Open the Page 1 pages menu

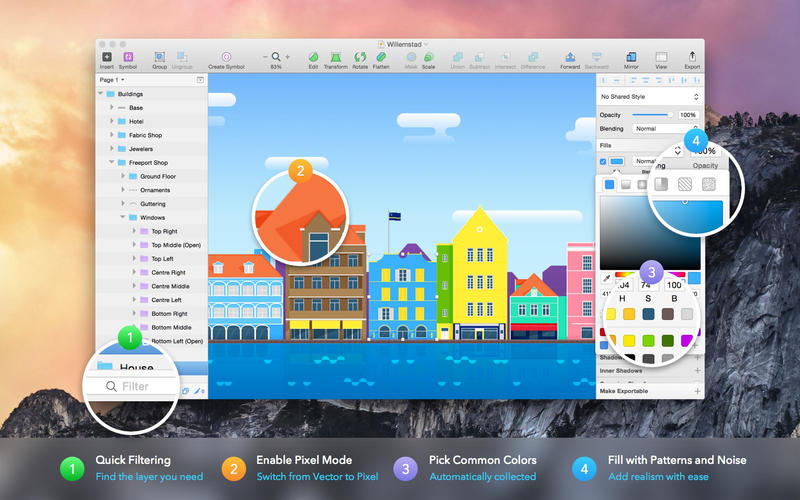coord(112,79)
